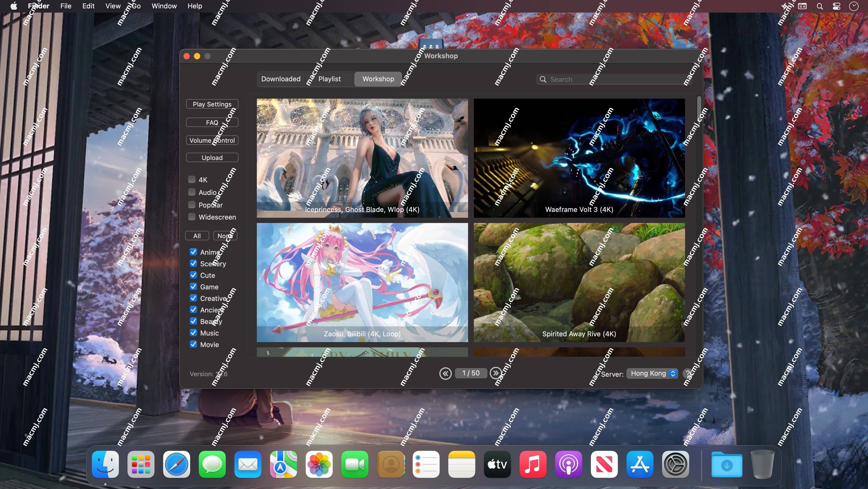This screenshot has height=489, width=868.
Task: Switch to the Playlist tab
Action: (329, 78)
